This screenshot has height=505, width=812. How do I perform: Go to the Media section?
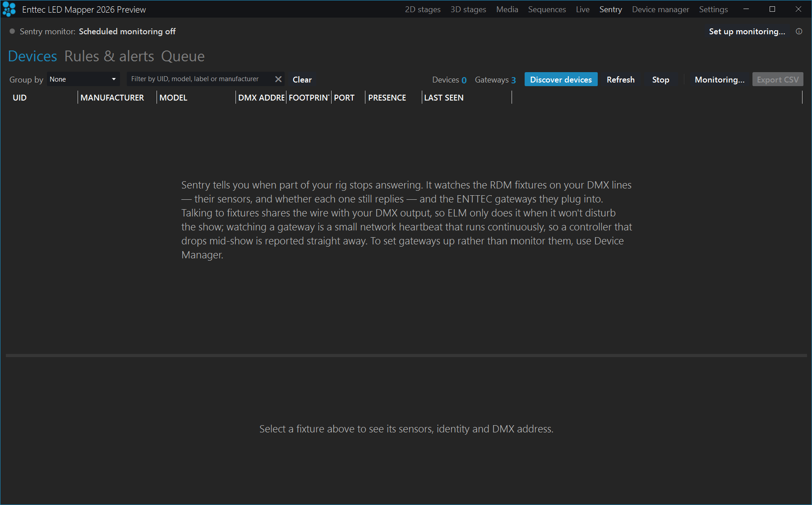tap(507, 9)
